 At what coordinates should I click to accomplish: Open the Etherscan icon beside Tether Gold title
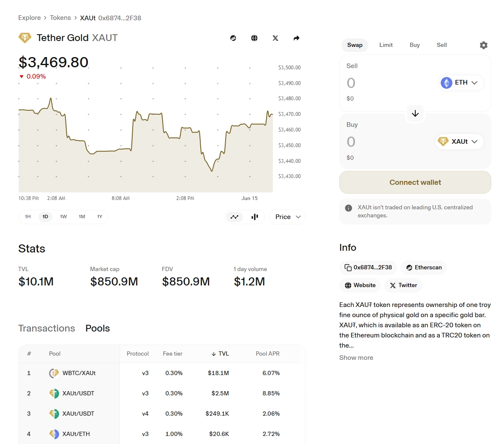pos(233,38)
